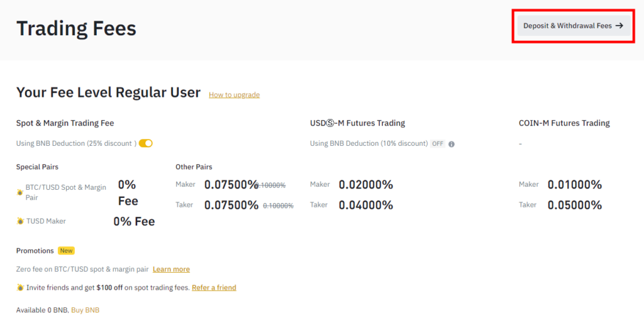The height and width of the screenshot is (335, 644).
Task: Click the Available 0 BNB text
Action: [x=42, y=310]
